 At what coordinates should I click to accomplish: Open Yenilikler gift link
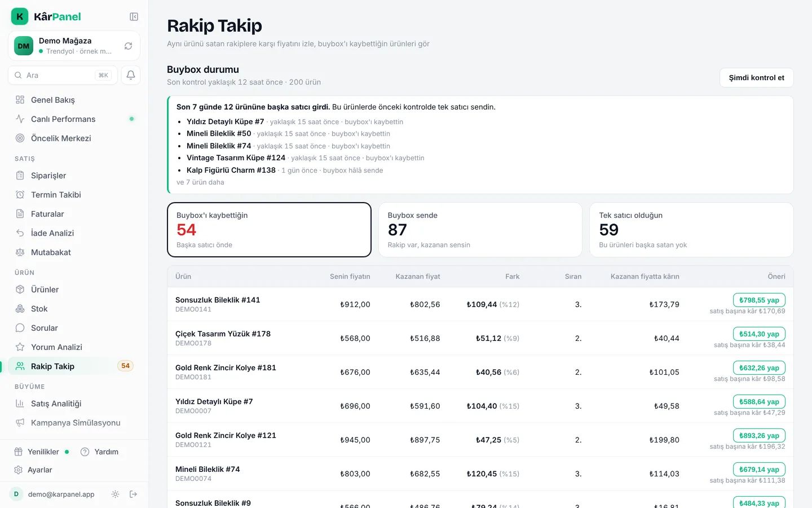tap(41, 452)
